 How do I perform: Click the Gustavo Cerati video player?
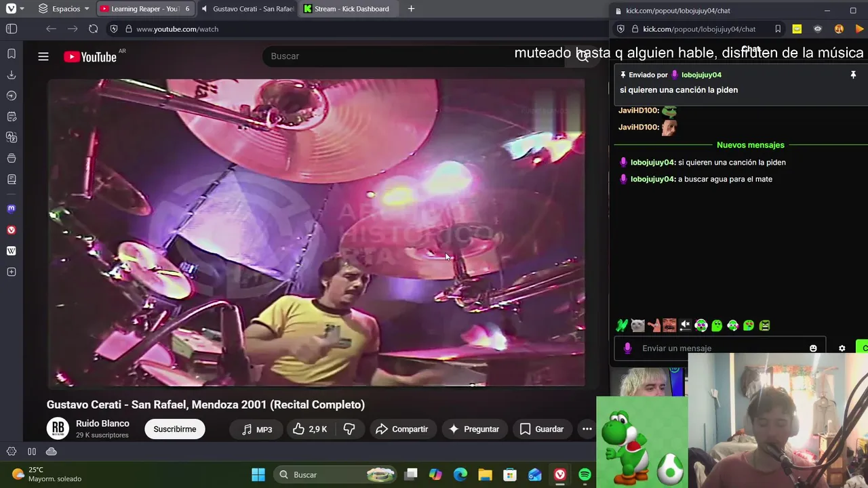click(316, 232)
